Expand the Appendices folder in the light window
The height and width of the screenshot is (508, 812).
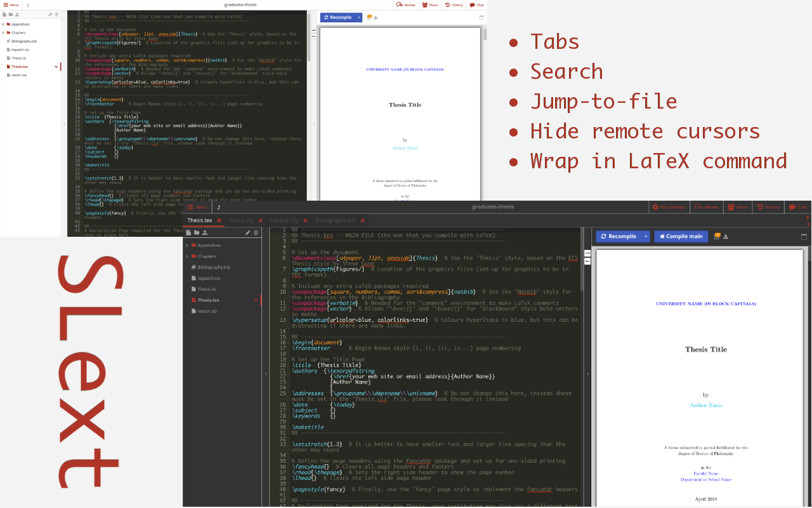point(3,24)
